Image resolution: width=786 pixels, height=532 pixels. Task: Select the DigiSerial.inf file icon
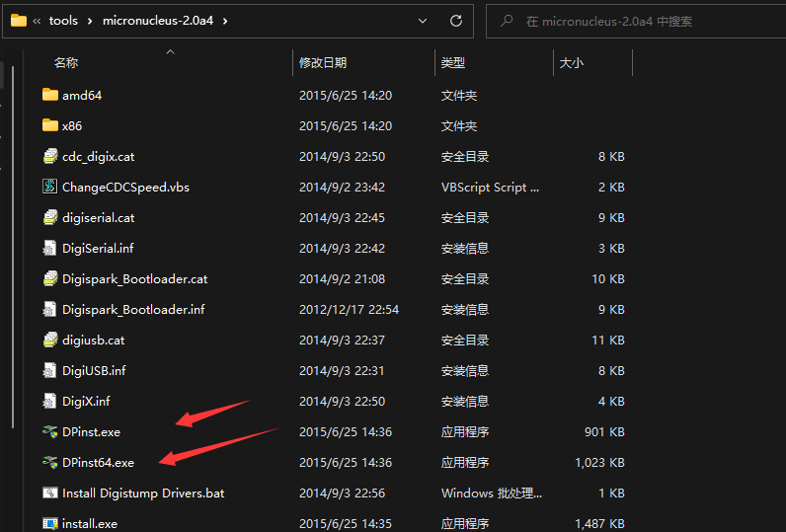[x=50, y=248]
